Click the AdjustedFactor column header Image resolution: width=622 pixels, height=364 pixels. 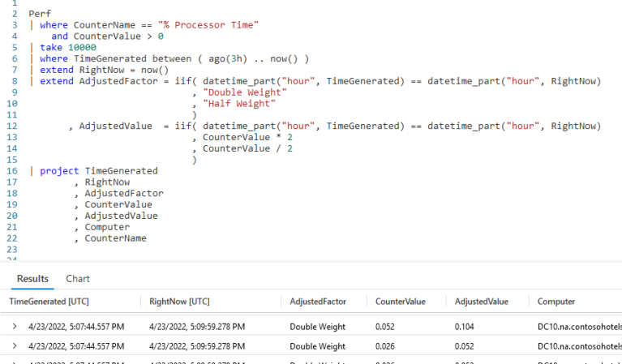[318, 302]
